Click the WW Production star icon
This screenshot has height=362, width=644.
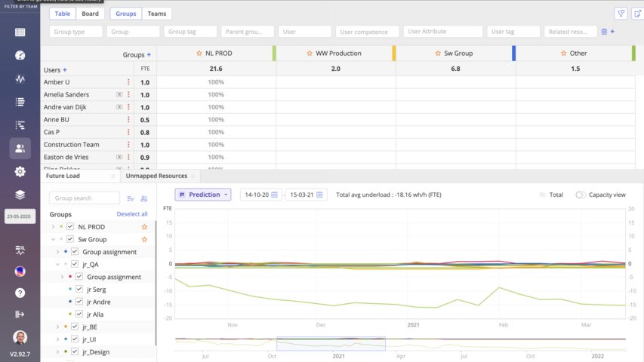pos(310,54)
